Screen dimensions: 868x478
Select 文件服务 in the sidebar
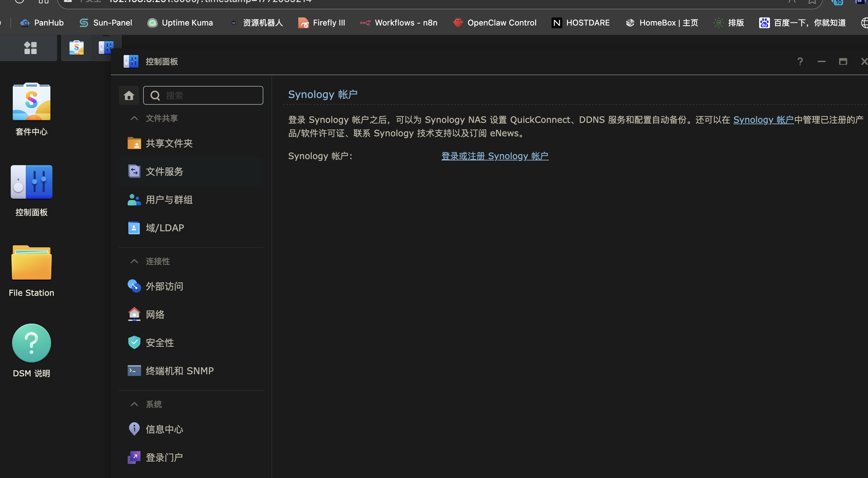(x=165, y=172)
